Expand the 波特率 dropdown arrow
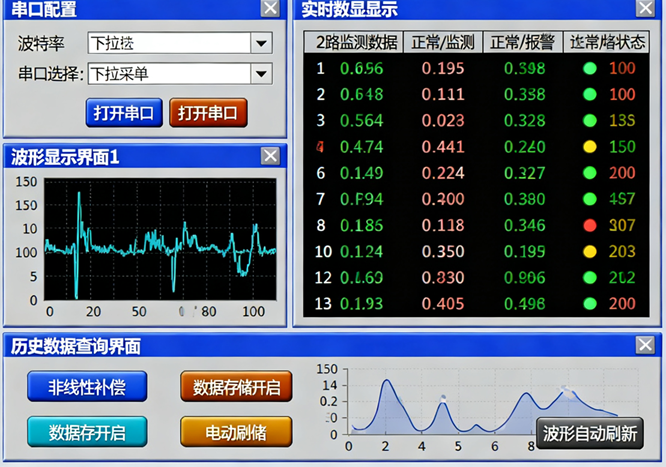Image resolution: width=666 pixels, height=467 pixels. tap(261, 43)
